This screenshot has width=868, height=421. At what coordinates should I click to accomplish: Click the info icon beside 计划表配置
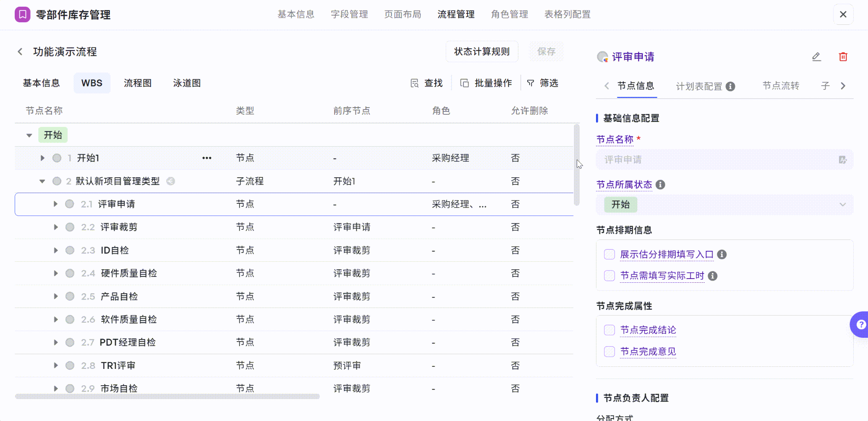pos(730,86)
